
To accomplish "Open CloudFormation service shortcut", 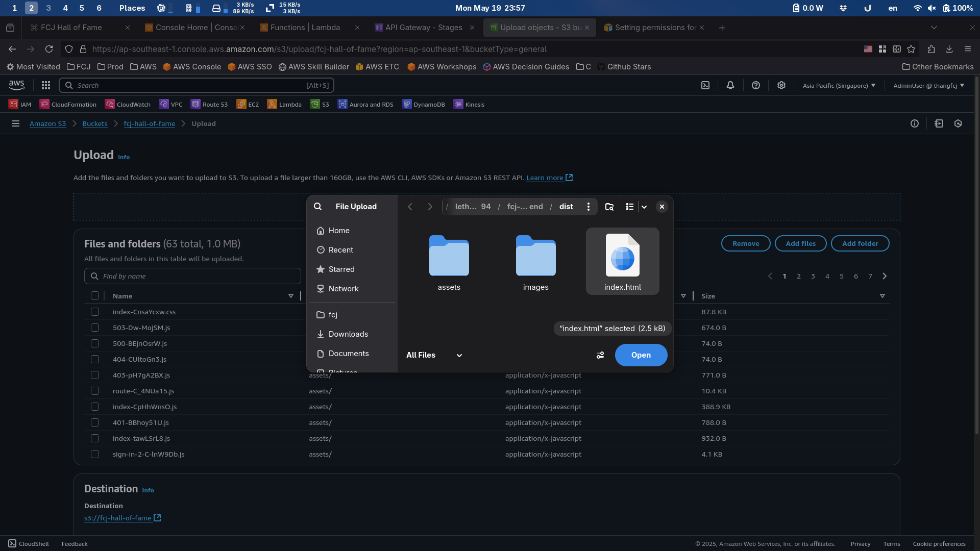I will 68,104.
